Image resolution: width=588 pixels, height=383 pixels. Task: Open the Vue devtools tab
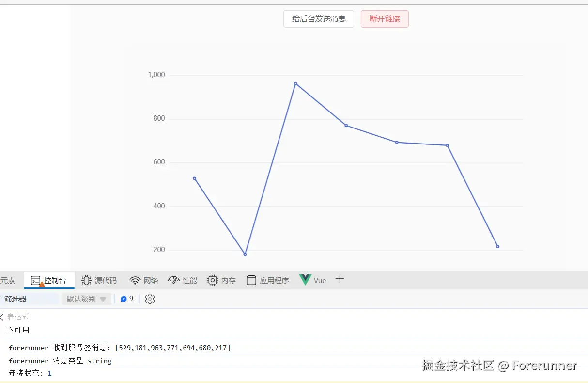point(313,280)
